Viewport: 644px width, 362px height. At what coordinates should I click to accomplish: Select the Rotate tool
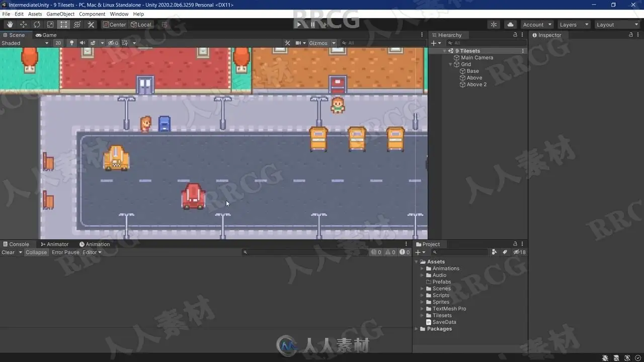point(37,25)
